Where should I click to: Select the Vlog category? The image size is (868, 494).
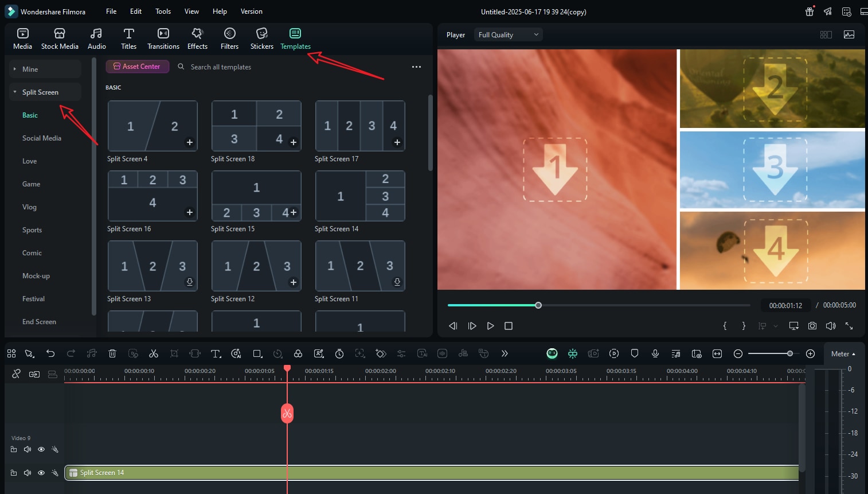click(x=29, y=207)
